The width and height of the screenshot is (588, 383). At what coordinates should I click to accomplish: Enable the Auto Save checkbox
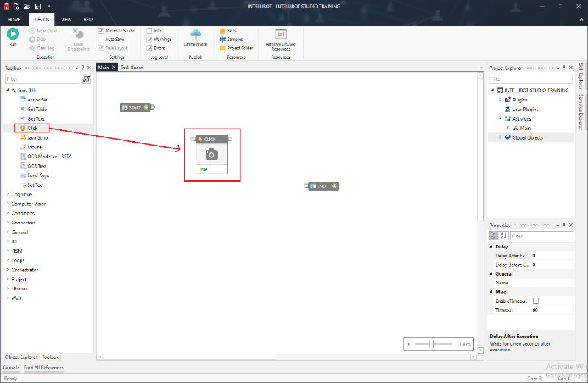tap(101, 39)
